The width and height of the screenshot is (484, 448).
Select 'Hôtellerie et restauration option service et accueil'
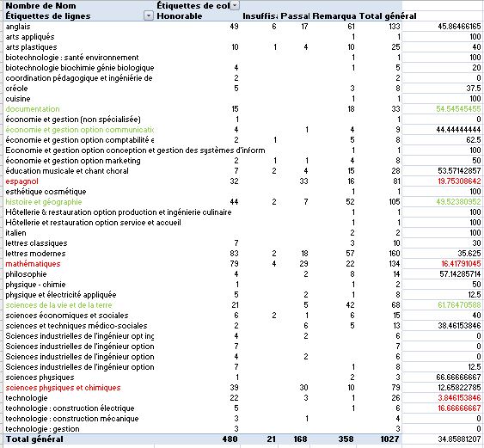tap(93, 223)
